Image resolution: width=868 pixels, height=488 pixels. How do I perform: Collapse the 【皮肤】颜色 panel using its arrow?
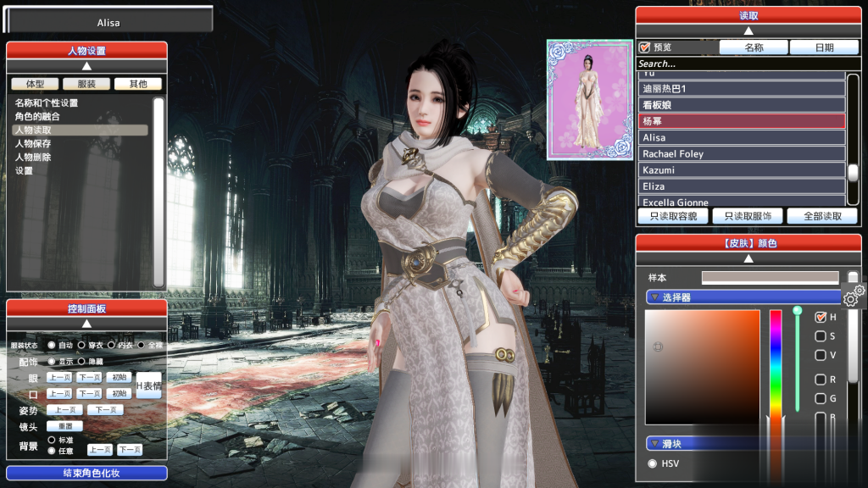pyautogui.click(x=748, y=258)
